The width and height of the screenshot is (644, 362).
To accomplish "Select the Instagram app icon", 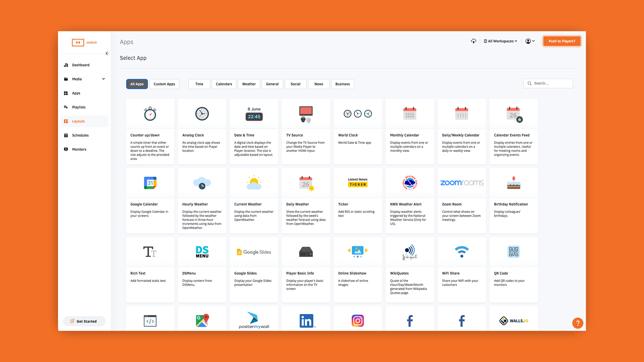I will click(x=358, y=321).
